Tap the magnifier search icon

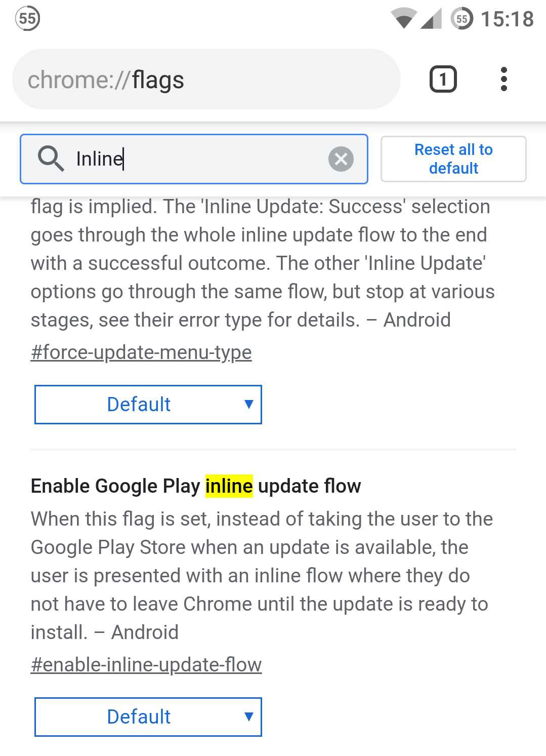[x=51, y=158]
